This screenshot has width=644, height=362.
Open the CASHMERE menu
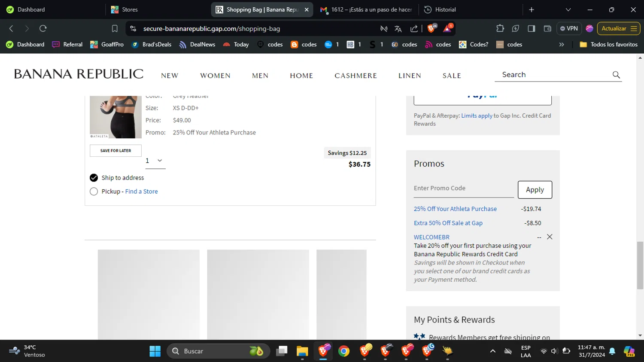(x=355, y=76)
